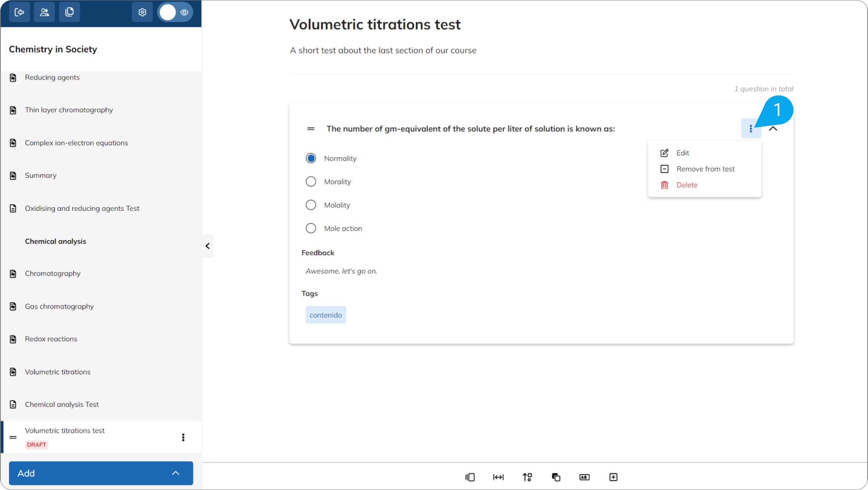Click the page icon beside Volumetric titrations
The image size is (868, 490).
[x=13, y=372]
